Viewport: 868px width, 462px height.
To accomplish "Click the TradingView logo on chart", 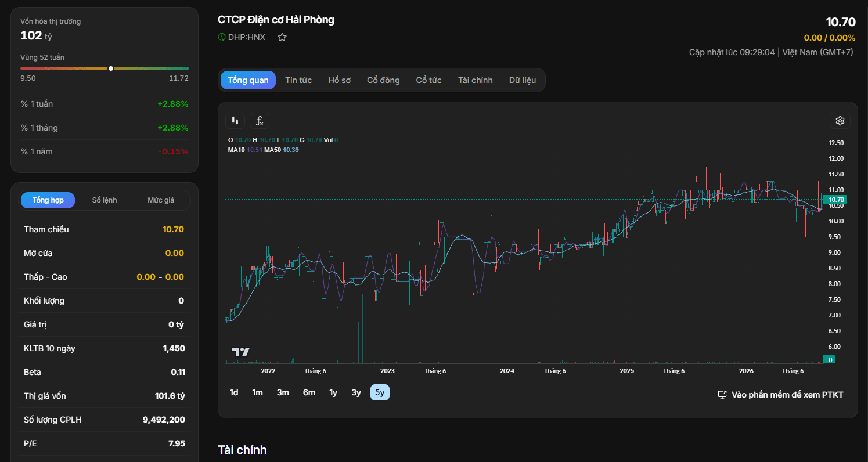I will point(240,352).
